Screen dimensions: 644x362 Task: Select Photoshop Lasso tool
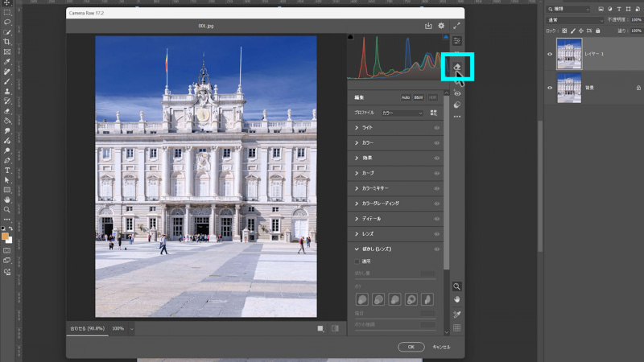click(7, 23)
